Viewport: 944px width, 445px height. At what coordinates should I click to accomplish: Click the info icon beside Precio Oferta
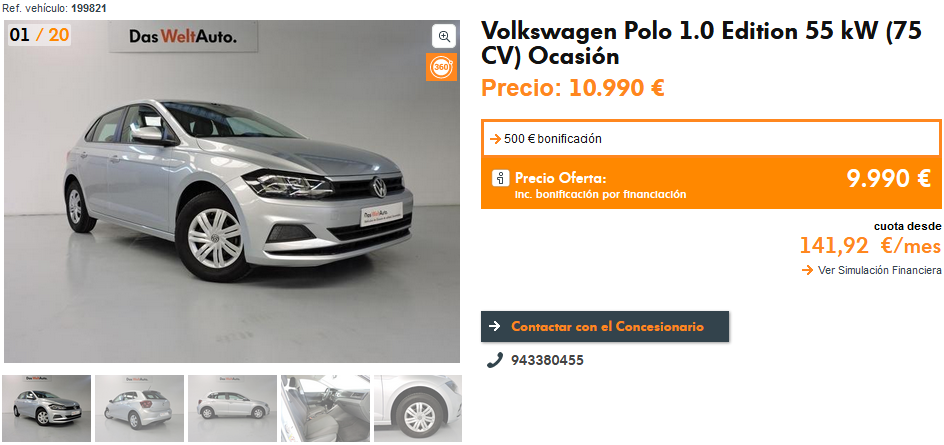click(500, 178)
